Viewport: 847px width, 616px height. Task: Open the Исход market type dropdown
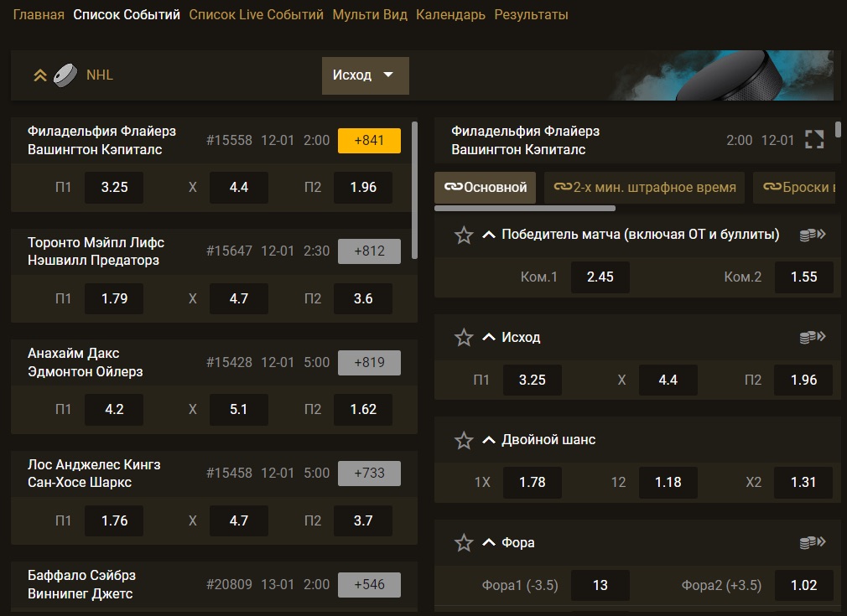coord(365,75)
